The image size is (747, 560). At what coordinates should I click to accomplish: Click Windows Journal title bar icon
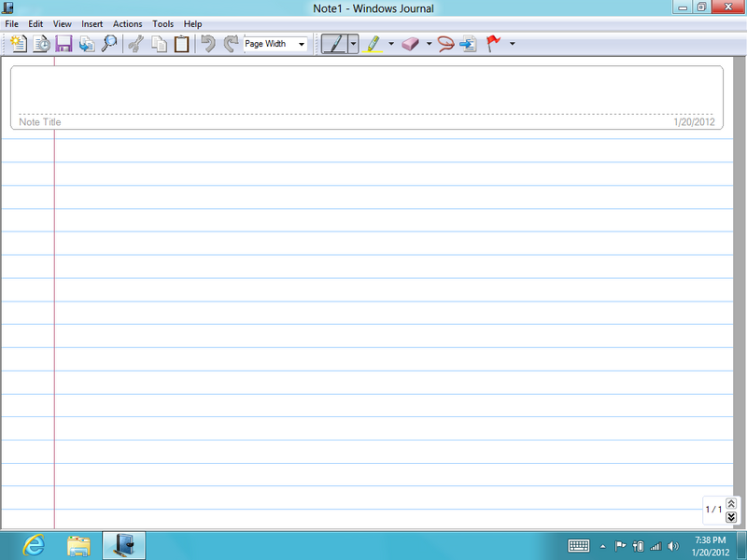[7, 8]
